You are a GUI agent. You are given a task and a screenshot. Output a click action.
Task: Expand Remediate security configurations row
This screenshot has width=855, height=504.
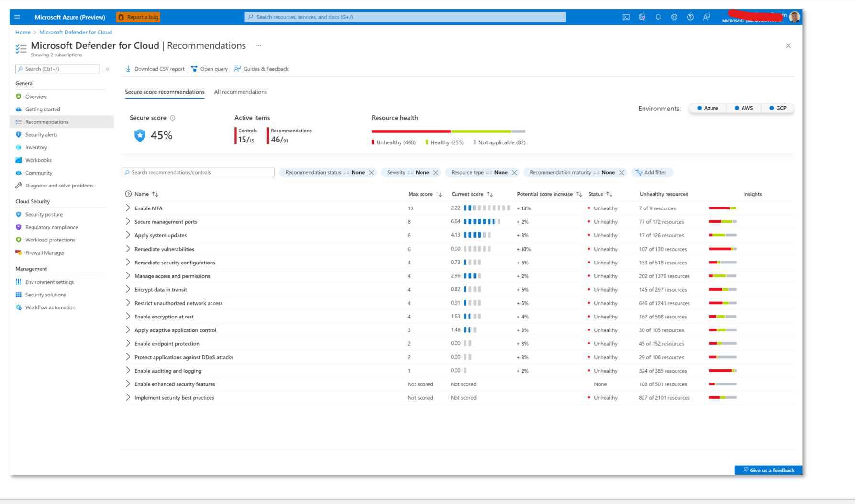[128, 262]
